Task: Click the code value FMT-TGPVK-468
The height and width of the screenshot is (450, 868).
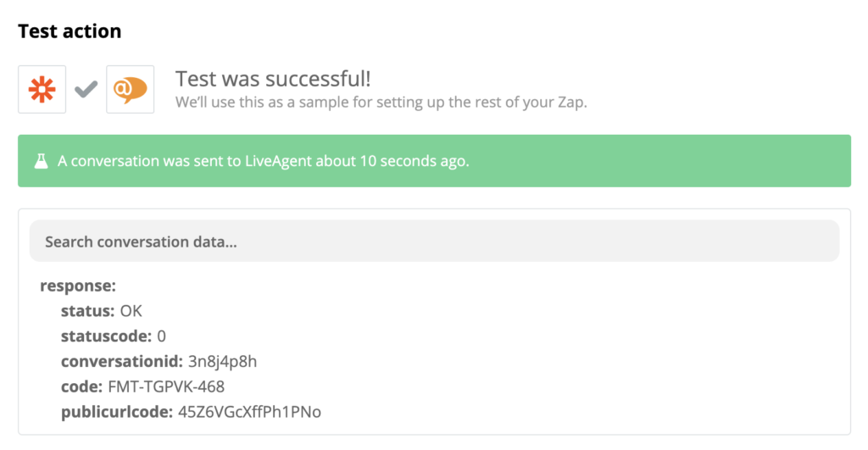Action: click(164, 387)
